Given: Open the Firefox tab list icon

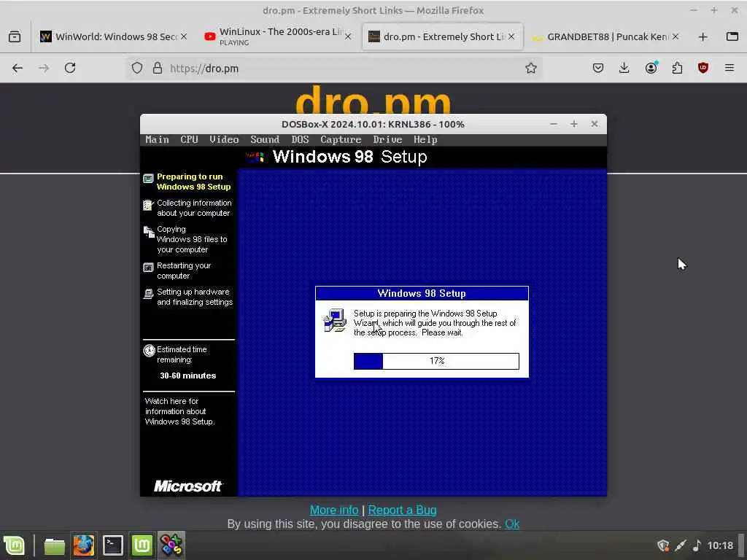Looking at the screenshot, I should [x=15, y=36].
